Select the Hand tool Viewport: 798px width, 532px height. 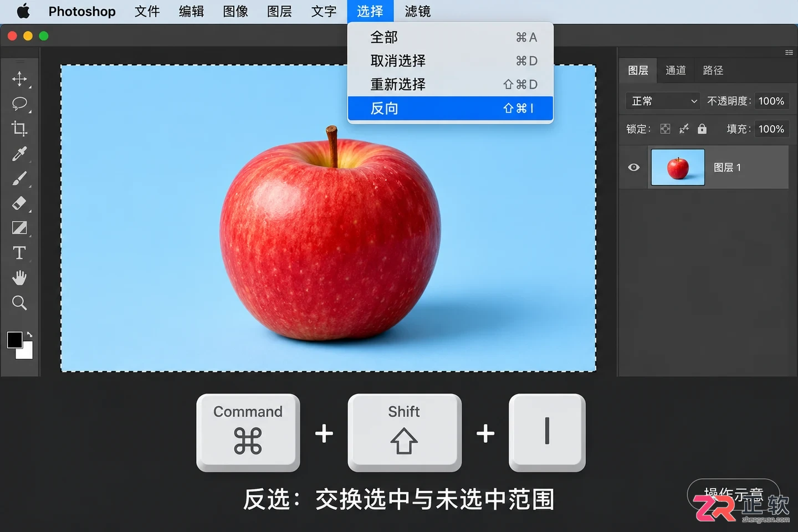coord(19,278)
